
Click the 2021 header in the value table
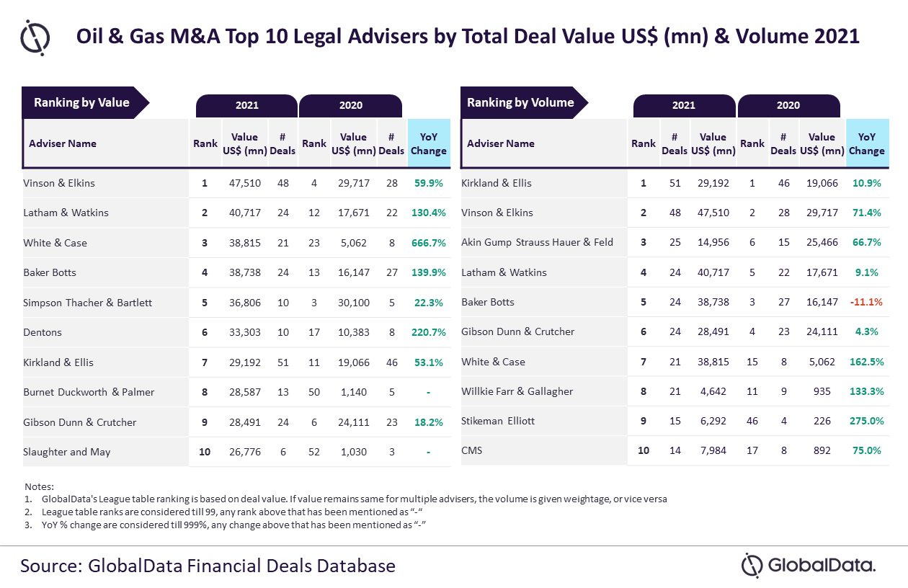[x=246, y=106]
